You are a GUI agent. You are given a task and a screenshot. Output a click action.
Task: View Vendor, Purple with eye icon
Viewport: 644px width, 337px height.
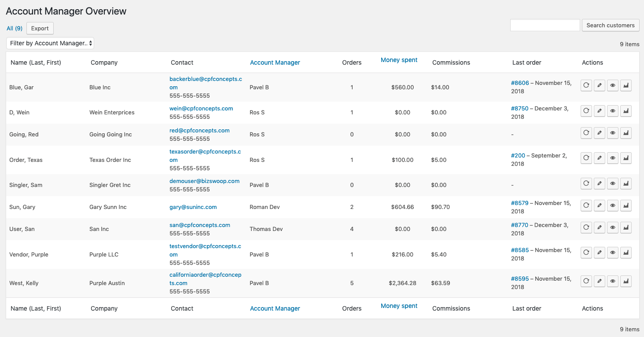pos(612,253)
